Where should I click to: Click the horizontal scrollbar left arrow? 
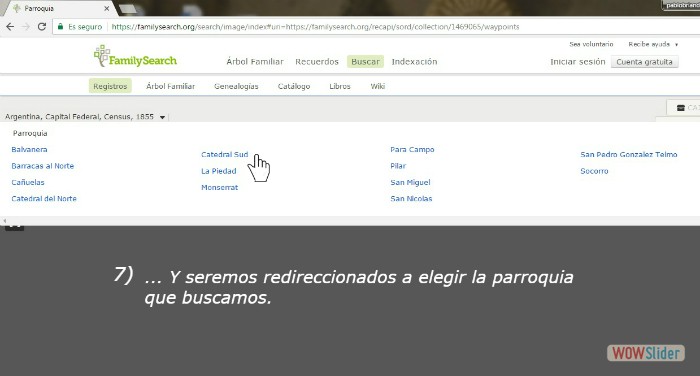tap(4, 221)
